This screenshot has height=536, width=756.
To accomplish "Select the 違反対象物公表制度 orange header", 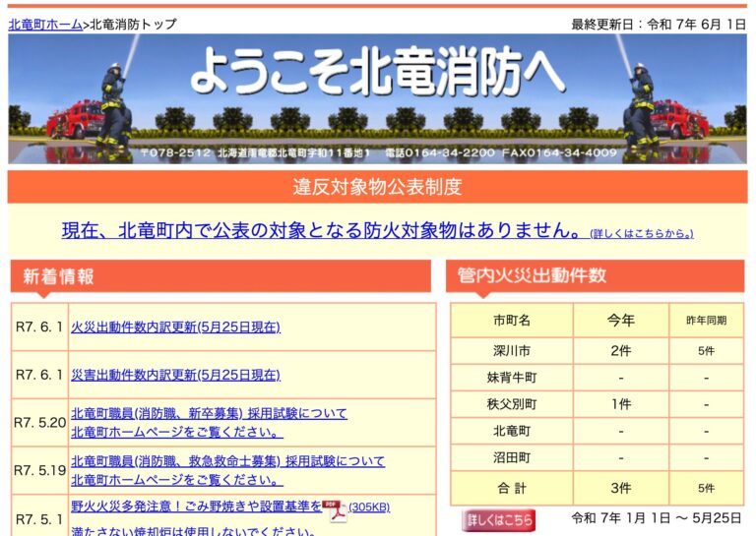I will pyautogui.click(x=377, y=187).
